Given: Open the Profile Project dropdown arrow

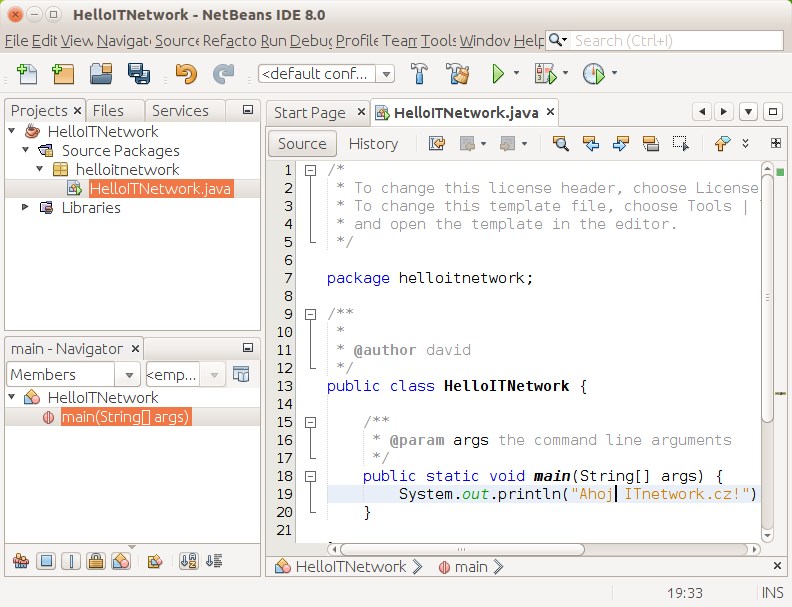Looking at the screenshot, I should point(614,73).
